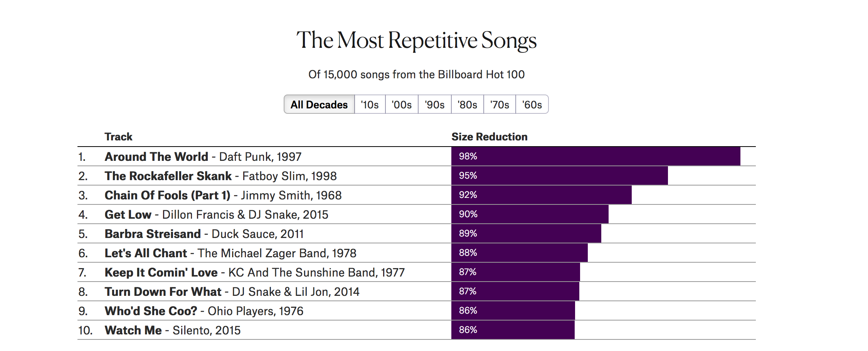The width and height of the screenshot is (868, 351).
Task: Open the '70s decade view
Action: [499, 104]
